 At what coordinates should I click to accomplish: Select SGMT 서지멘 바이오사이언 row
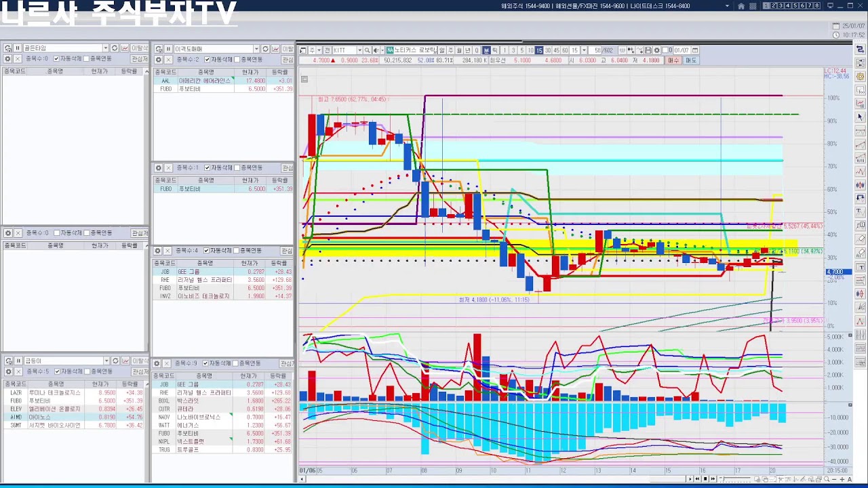73,425
